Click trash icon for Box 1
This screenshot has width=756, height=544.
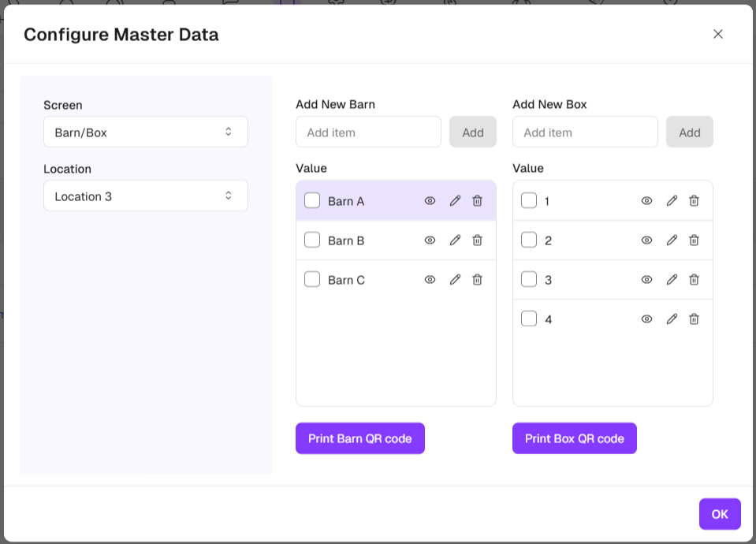click(694, 201)
